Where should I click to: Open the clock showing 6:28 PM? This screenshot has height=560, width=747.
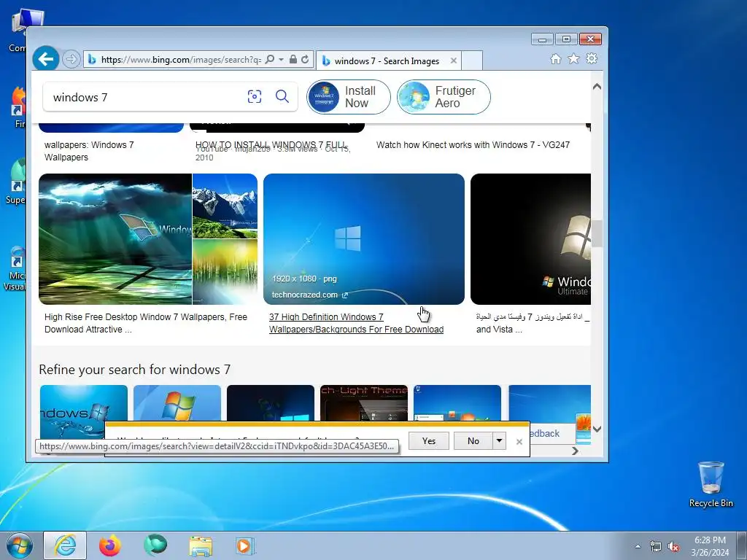coord(710,546)
